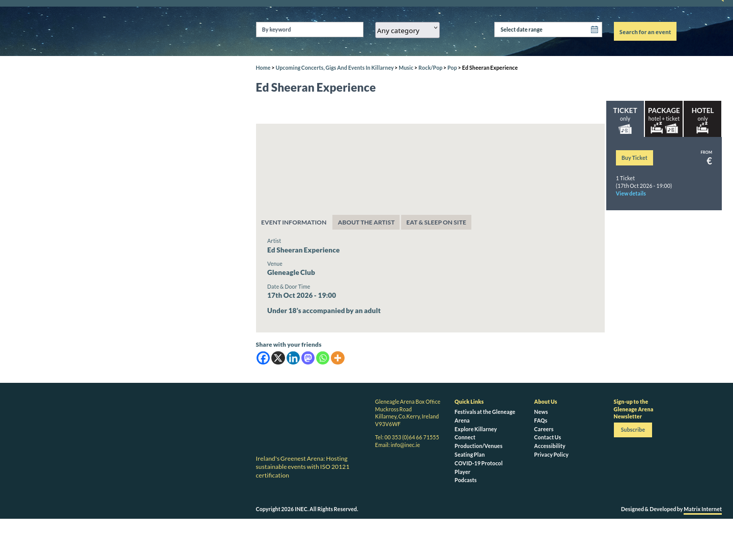The image size is (733, 560).
Task: Open Explore Killarney footer link
Action: point(475,429)
